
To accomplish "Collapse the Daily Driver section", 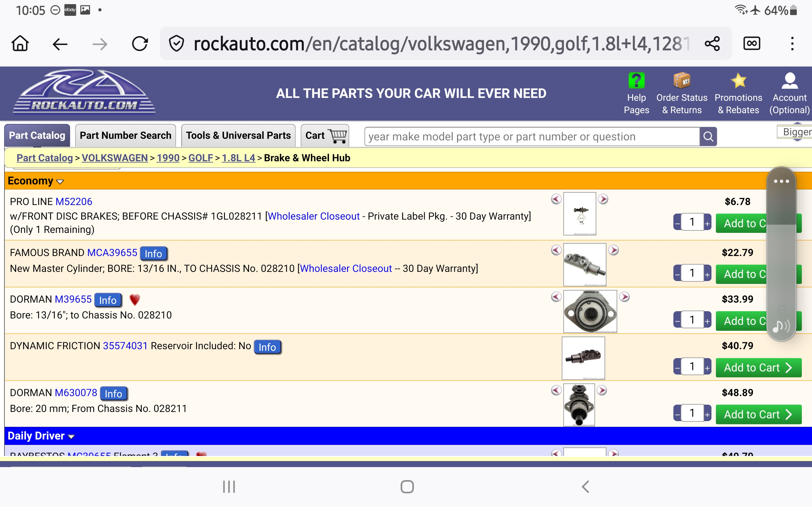I will 71,437.
